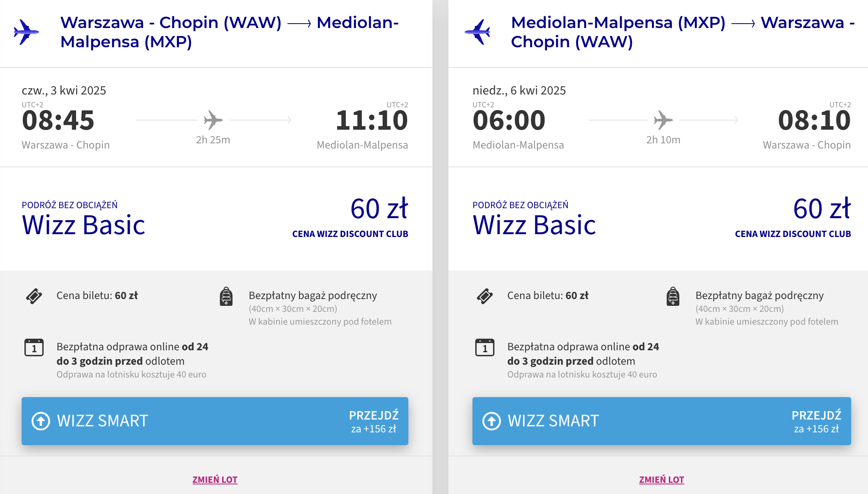
Task: Click the return departure time 06:00
Action: (x=509, y=120)
